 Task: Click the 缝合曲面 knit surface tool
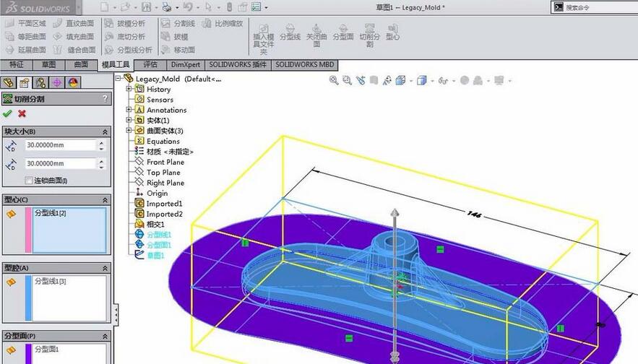(x=74, y=50)
